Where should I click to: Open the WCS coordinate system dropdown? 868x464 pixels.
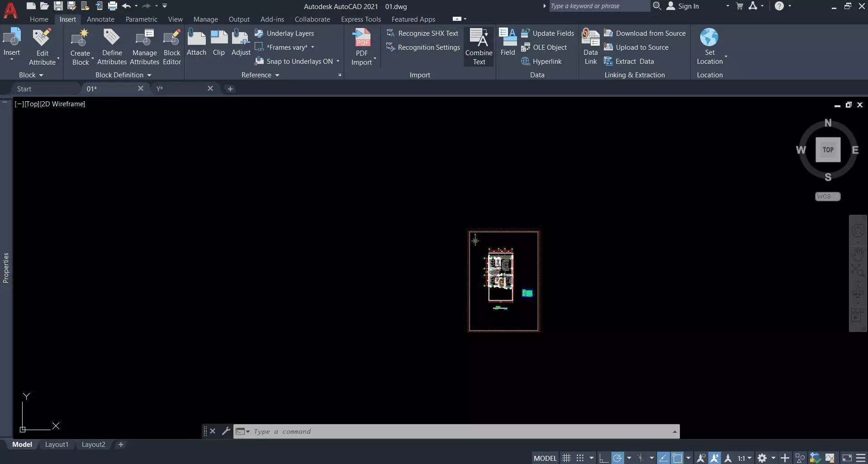(827, 196)
